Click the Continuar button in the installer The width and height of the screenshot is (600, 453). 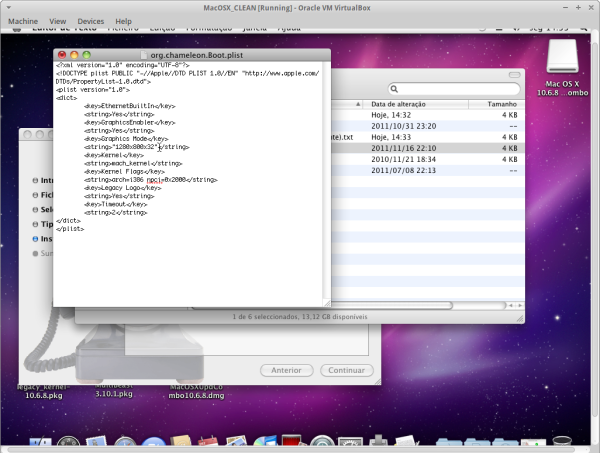tap(347, 370)
